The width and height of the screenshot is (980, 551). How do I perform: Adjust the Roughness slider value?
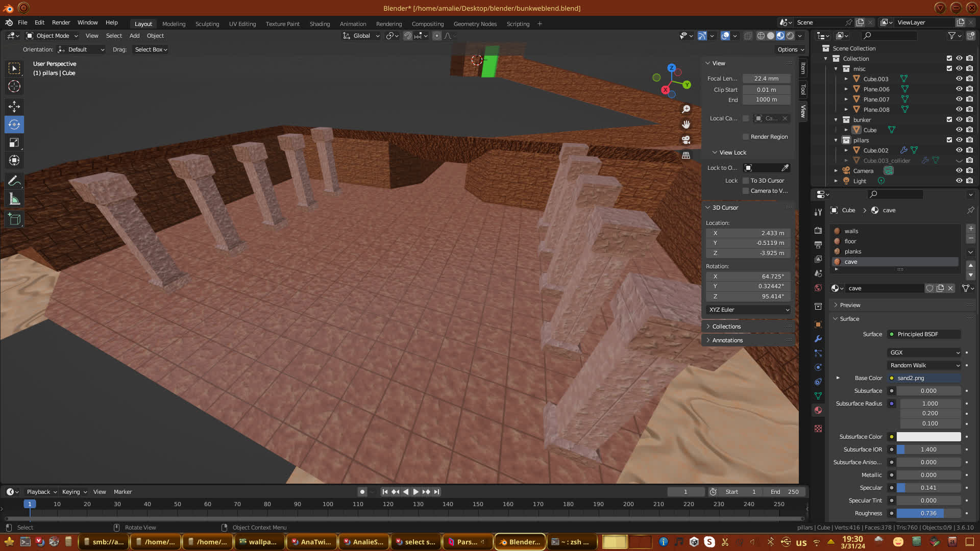point(928,513)
